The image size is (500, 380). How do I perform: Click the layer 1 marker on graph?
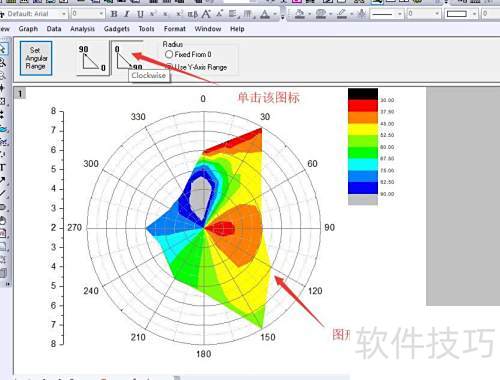20,94
